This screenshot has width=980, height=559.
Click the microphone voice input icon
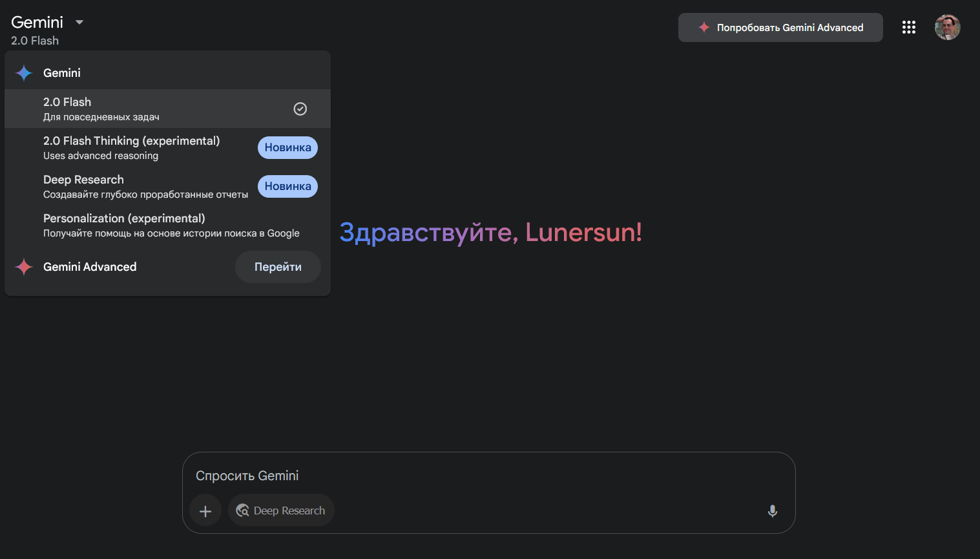click(772, 511)
